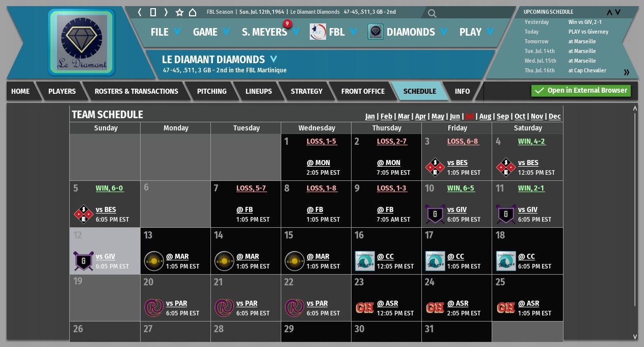The image size is (644, 347).
Task: Click the ASR logo on July 23
Action: coord(365,308)
